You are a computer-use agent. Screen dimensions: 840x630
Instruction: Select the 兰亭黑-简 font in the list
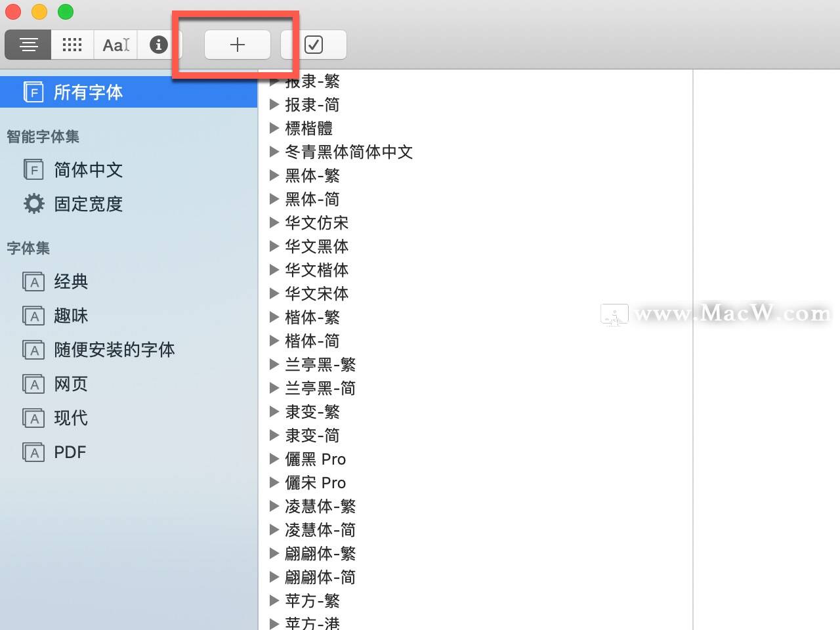tap(321, 388)
